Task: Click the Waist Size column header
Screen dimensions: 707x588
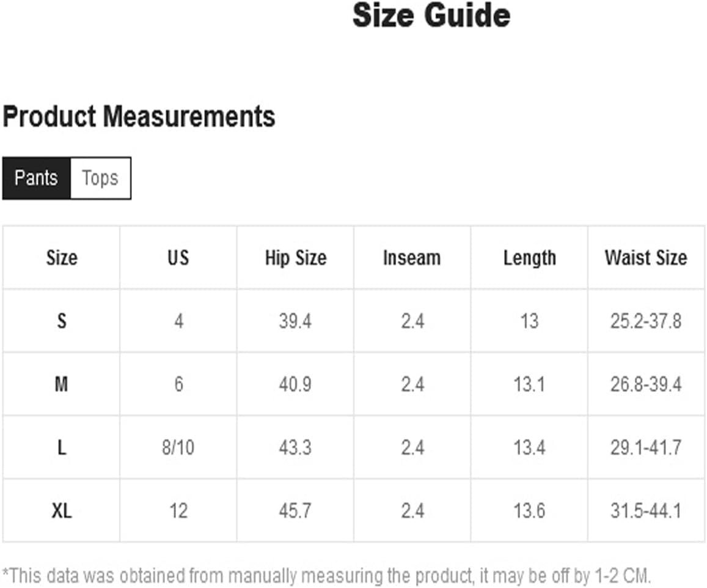Action: tap(646, 257)
